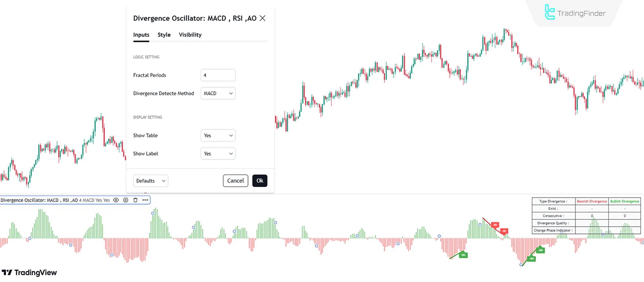The height and width of the screenshot is (282, 644).
Task: Click the Bearish Divergence cell in the table
Action: click(592, 201)
